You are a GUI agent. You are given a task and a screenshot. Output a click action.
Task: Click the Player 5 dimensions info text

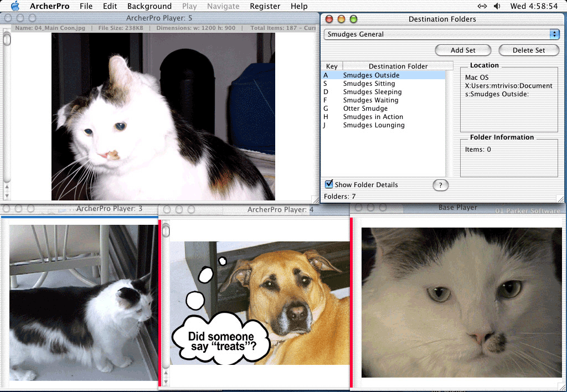pos(195,28)
